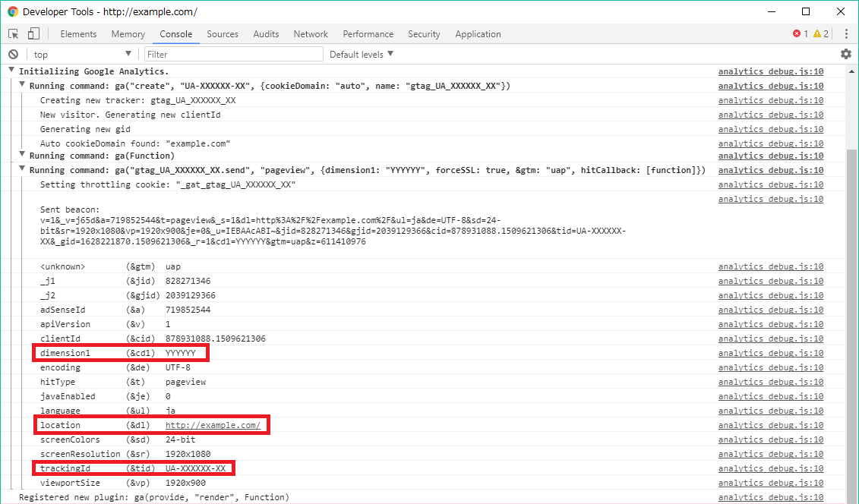Open source link on Creating new tracker row
Viewport: 859px width, 504px height.
[x=771, y=100]
